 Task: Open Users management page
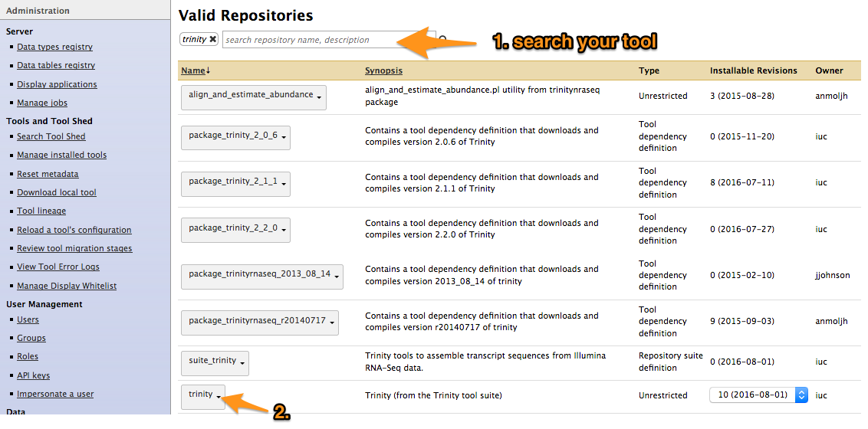coord(28,319)
